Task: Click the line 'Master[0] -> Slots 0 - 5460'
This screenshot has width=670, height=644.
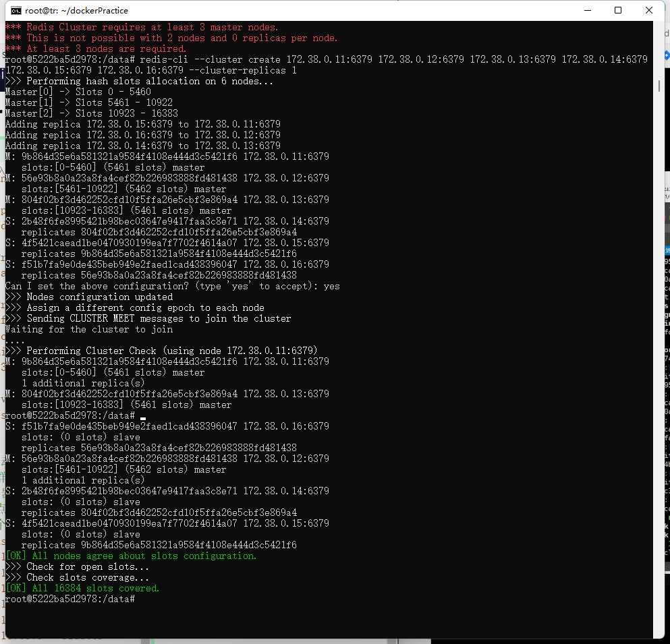Action: [78, 92]
